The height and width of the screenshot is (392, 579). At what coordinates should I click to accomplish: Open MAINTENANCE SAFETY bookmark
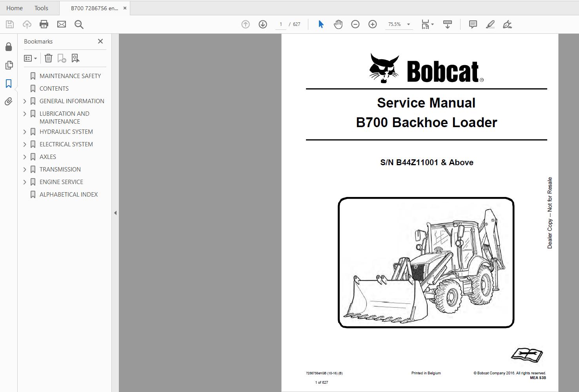point(70,76)
